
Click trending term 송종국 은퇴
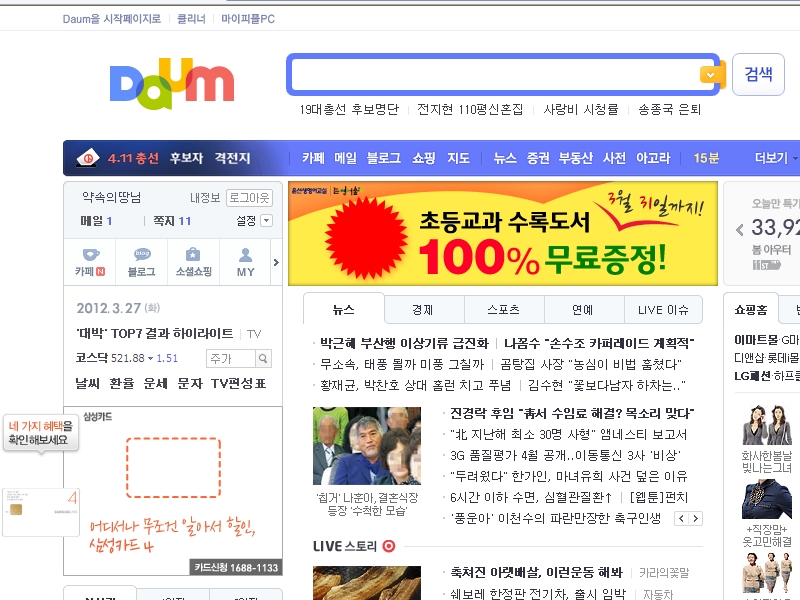670,109
